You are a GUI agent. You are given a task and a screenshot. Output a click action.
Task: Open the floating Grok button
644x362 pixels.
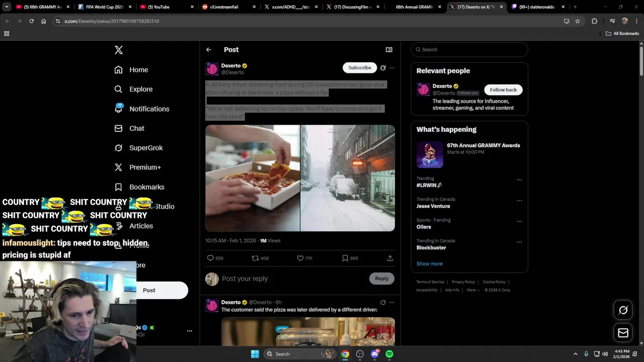click(623, 310)
